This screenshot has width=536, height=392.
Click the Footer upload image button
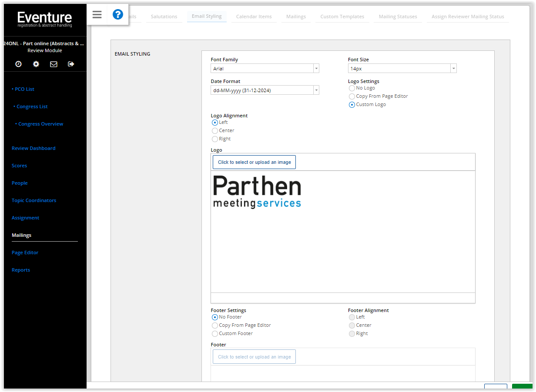254,357
